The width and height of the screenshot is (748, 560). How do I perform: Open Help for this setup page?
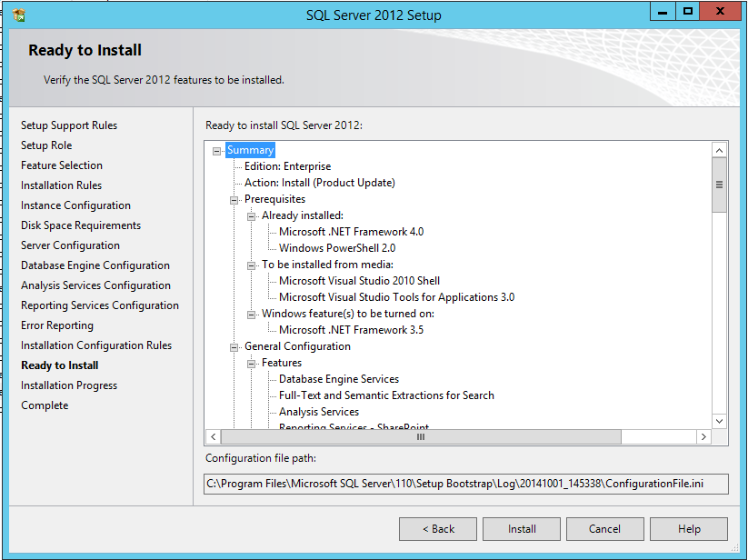[688, 529]
